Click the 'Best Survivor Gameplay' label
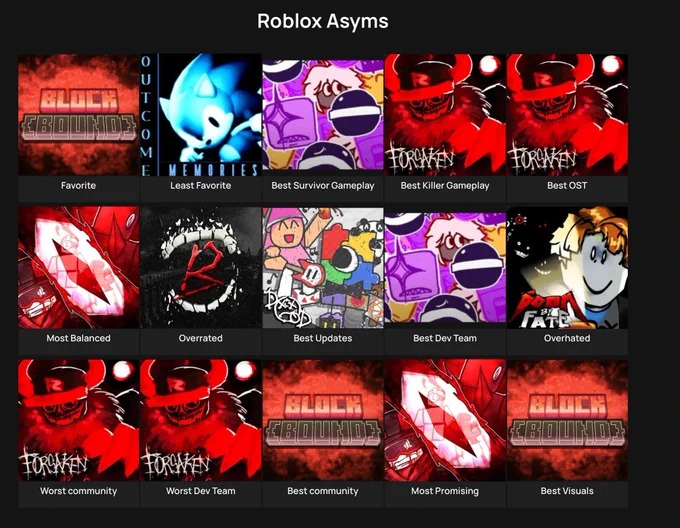The width and height of the screenshot is (680, 528). 323,186
